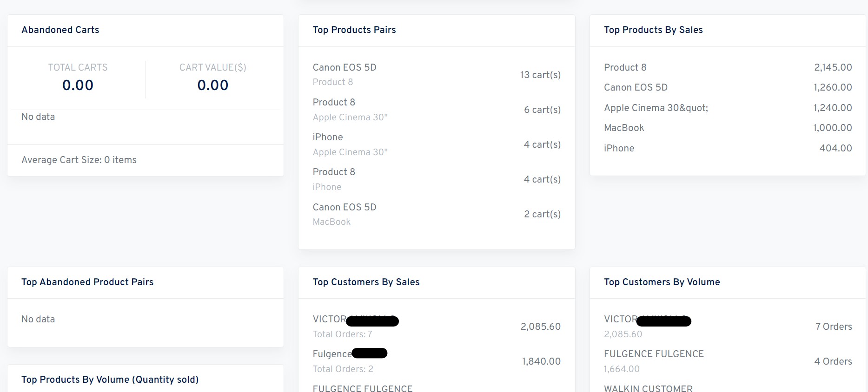Viewport: 868px width, 392px height.
Task: Open the Apple Cinema 30&quot; sales entry
Action: (x=656, y=108)
